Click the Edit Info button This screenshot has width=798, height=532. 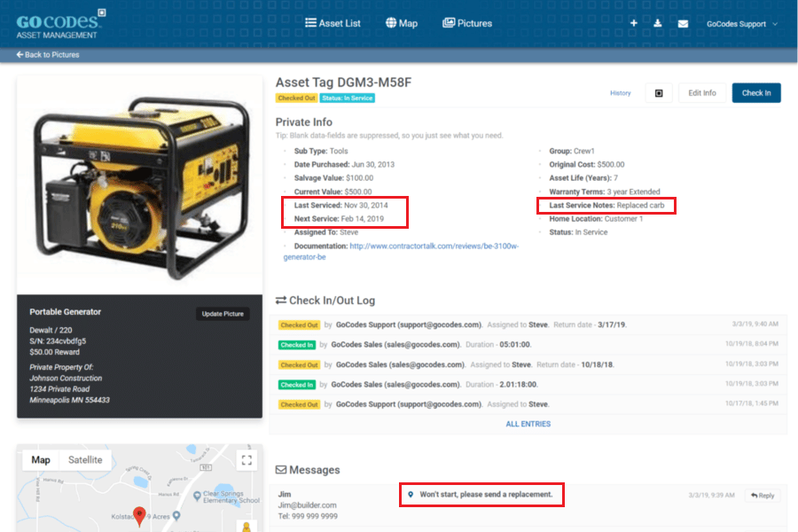pyautogui.click(x=701, y=93)
